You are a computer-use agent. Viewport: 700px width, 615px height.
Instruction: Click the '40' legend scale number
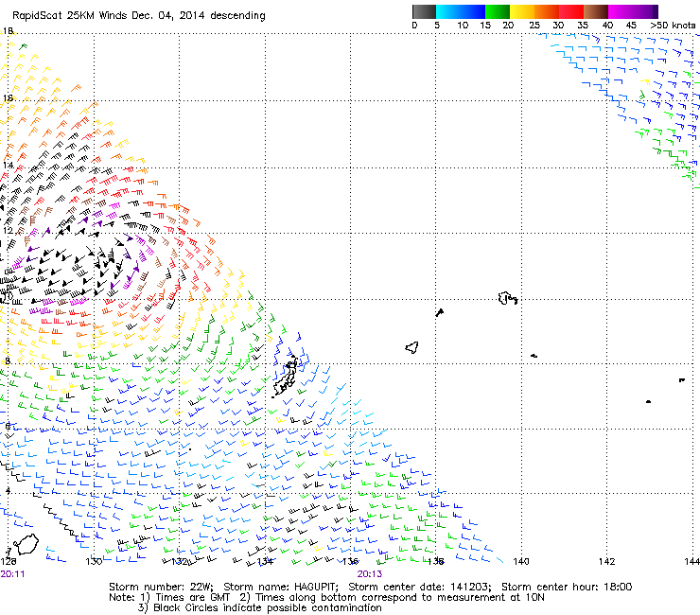click(607, 26)
